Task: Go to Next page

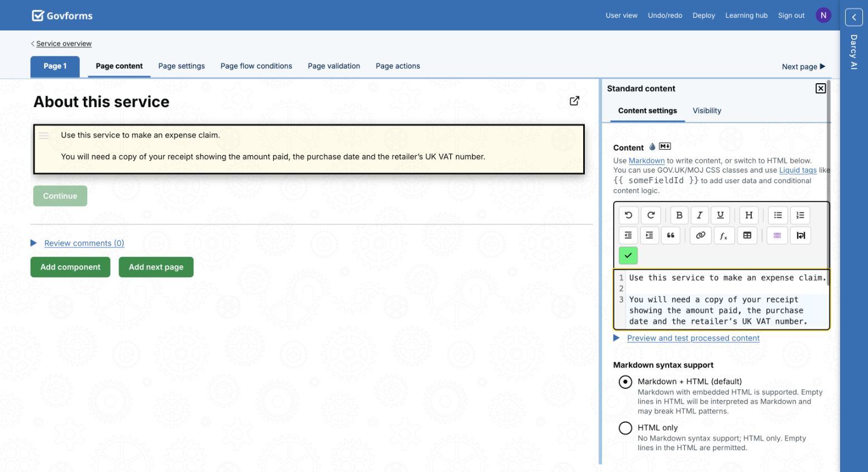Action: coord(803,66)
